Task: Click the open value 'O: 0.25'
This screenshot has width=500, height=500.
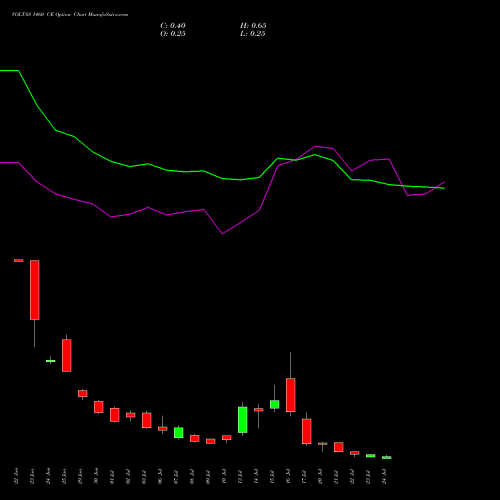Action: pyautogui.click(x=173, y=34)
